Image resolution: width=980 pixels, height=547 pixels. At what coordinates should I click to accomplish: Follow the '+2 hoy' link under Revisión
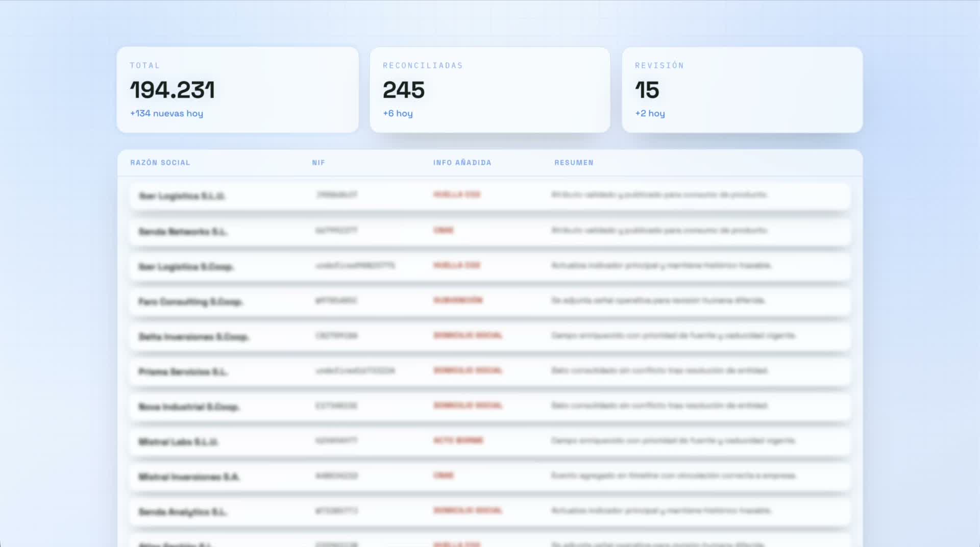[650, 113]
